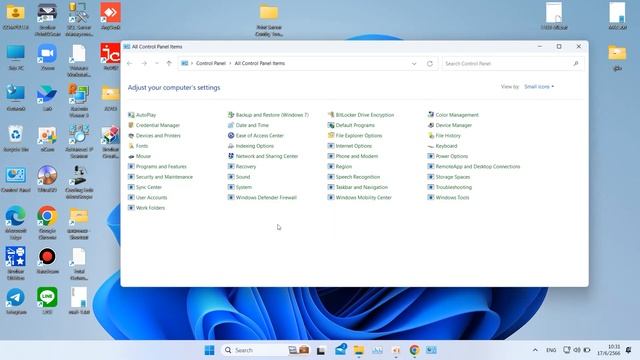This screenshot has height=360, width=640.
Task: Click the Control Panel breadcrumb
Action: pyautogui.click(x=211, y=64)
